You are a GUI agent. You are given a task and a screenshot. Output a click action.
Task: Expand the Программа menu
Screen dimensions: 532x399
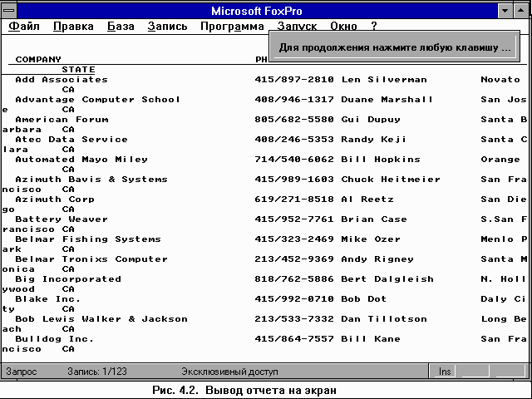[232, 27]
